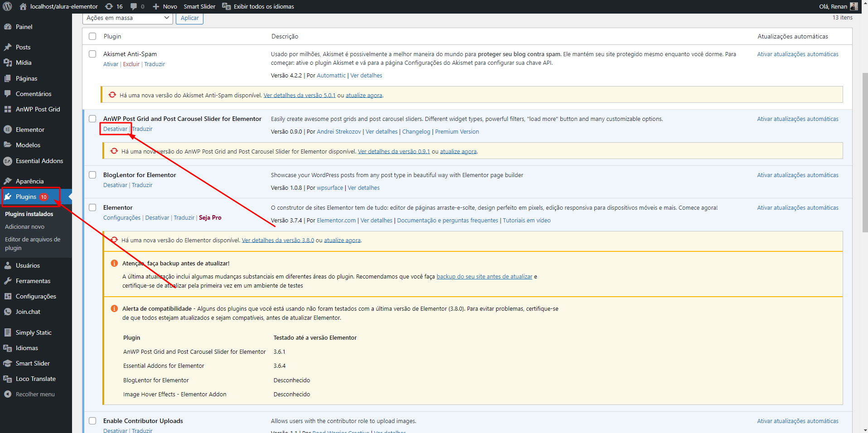This screenshot has width=868, height=433.
Task: Click the Configurações settings icon
Action: tap(8, 296)
